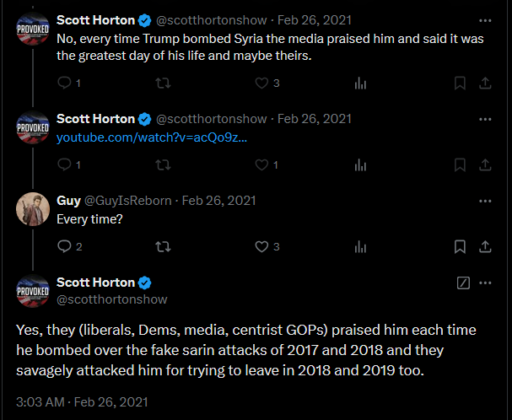512x420 pixels.
Task: Click Guy's profile avatar
Action: [33, 209]
